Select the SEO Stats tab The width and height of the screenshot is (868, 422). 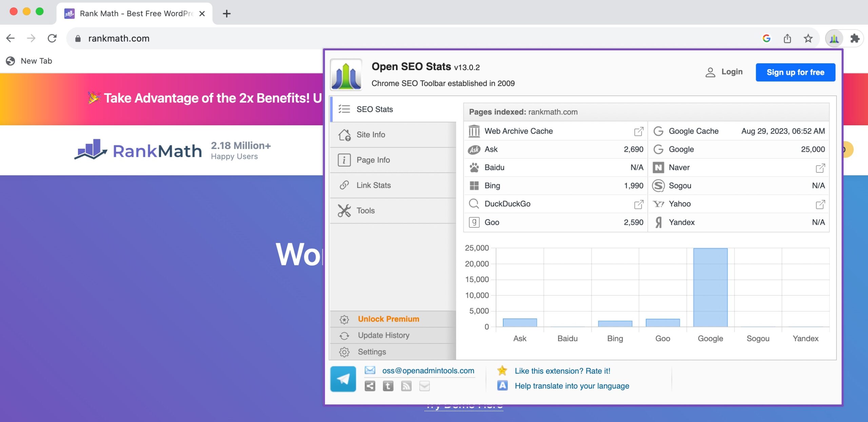coord(393,109)
